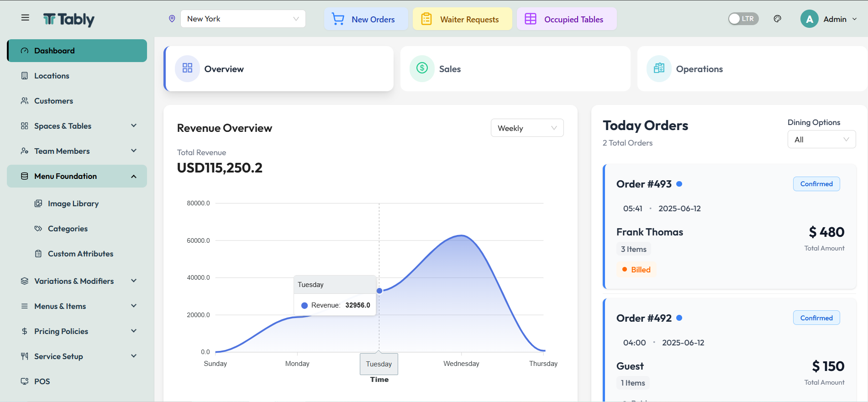
Task: Open the Weekly period dropdown
Action: (527, 128)
